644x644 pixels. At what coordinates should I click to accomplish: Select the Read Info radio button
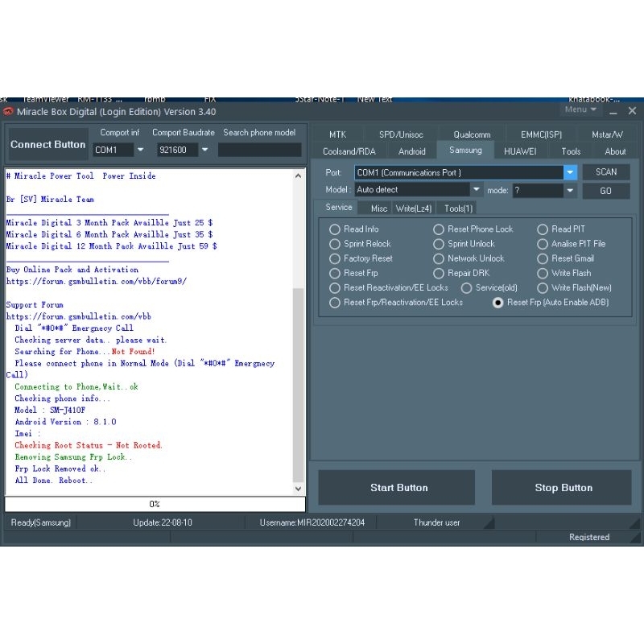(335, 229)
